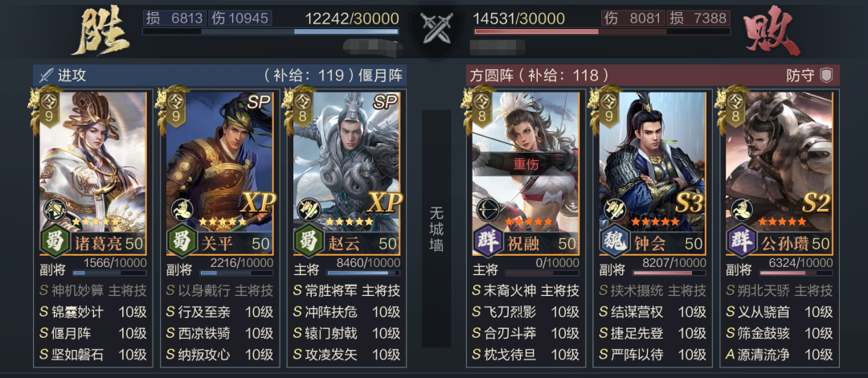Image resolution: width=868 pixels, height=378 pixels.
Task: Click the crossed swords battle icon
Action: [x=435, y=27]
